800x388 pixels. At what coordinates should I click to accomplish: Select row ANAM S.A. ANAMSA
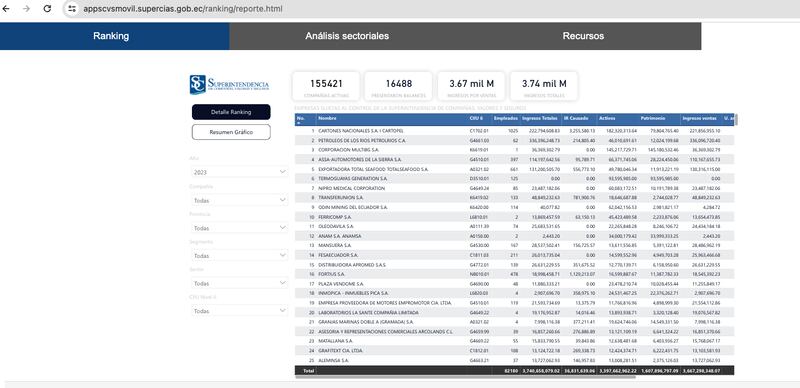pyautogui.click(x=514, y=236)
